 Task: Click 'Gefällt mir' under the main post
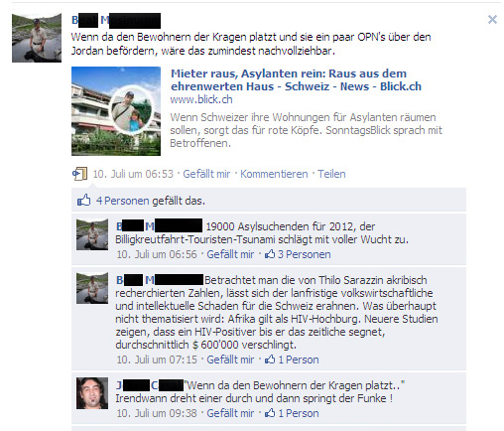pos(206,174)
